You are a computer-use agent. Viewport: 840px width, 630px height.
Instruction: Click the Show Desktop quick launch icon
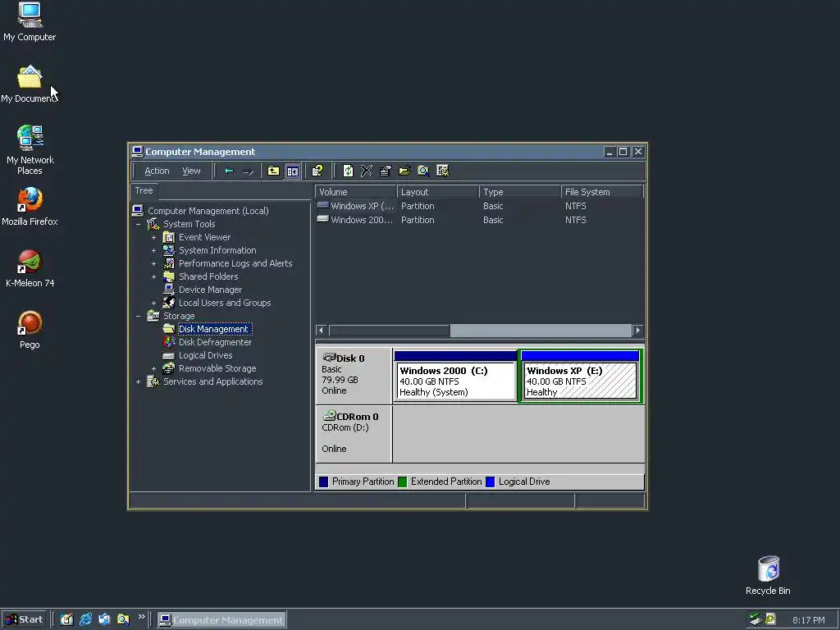click(66, 619)
